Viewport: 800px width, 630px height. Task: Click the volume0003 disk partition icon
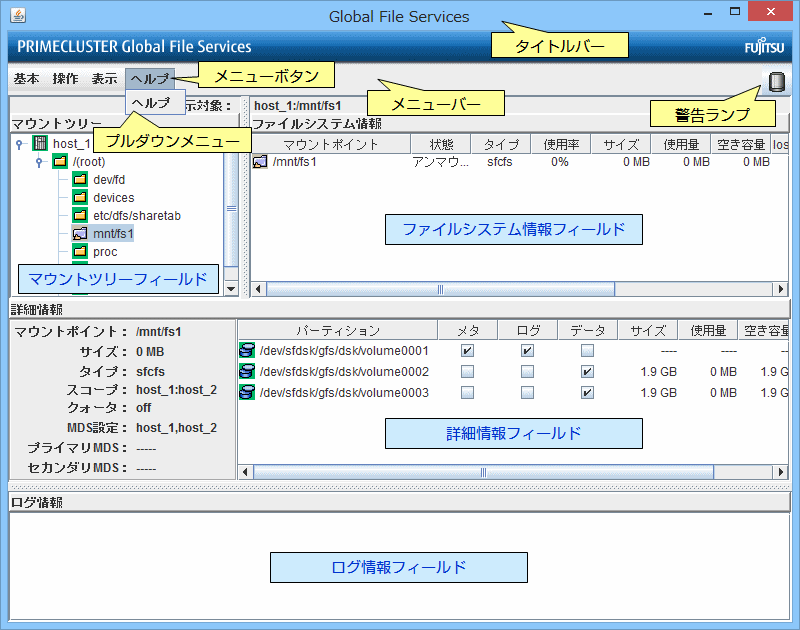tap(247, 392)
